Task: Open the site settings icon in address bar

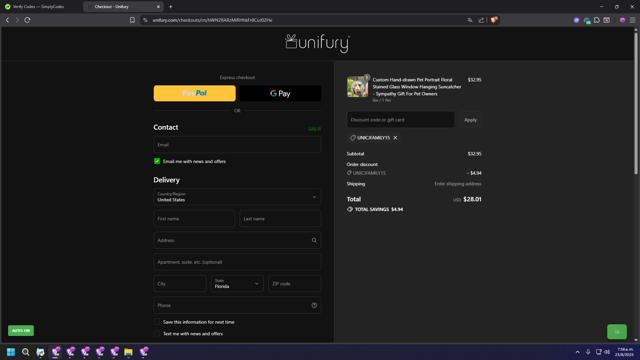Action: coord(145,20)
